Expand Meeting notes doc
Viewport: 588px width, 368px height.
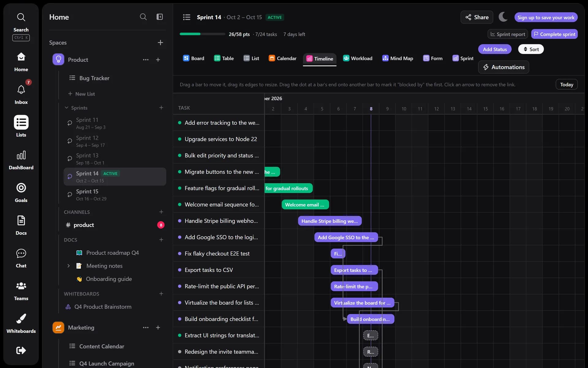pyautogui.click(x=69, y=266)
